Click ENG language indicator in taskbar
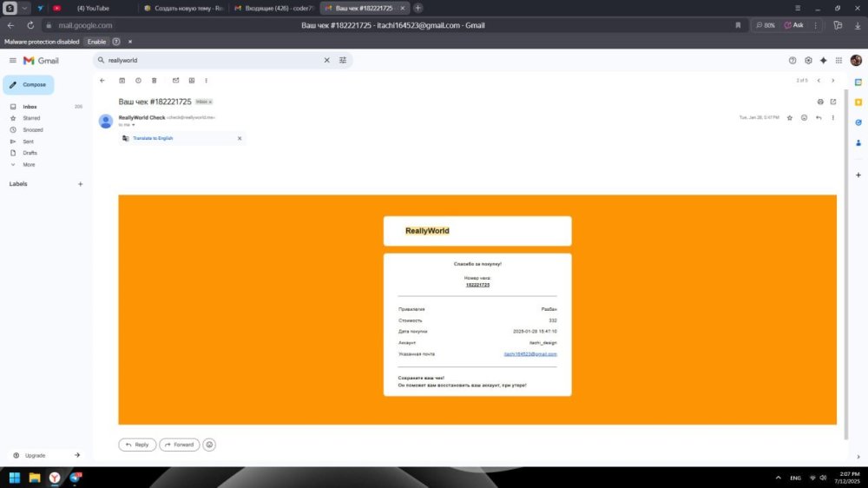868x488 pixels. coord(795,478)
